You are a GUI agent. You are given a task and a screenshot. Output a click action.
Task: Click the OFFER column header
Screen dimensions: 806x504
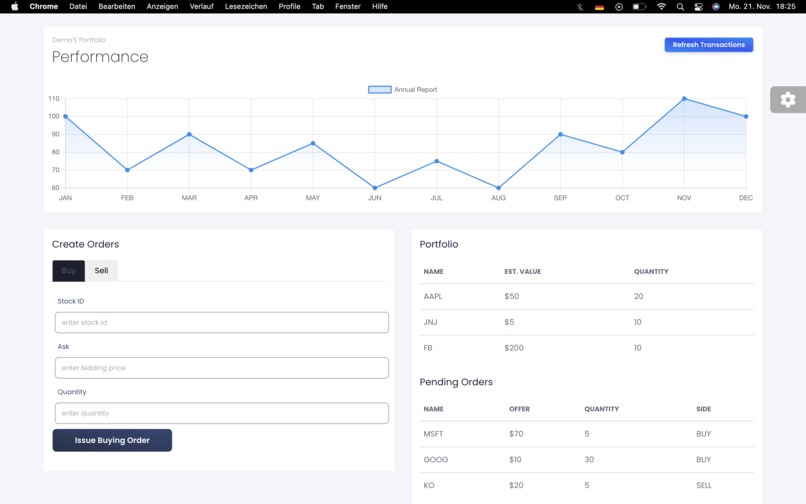click(x=519, y=409)
